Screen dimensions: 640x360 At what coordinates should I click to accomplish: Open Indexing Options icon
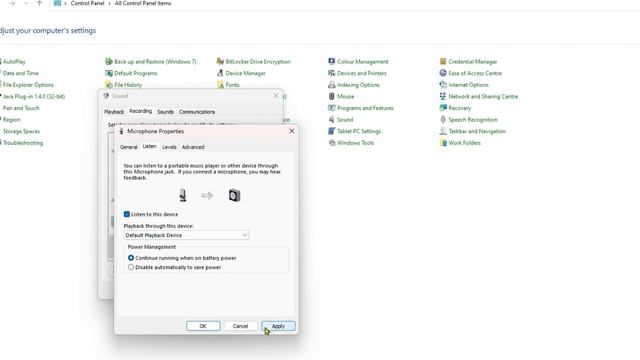(331, 85)
